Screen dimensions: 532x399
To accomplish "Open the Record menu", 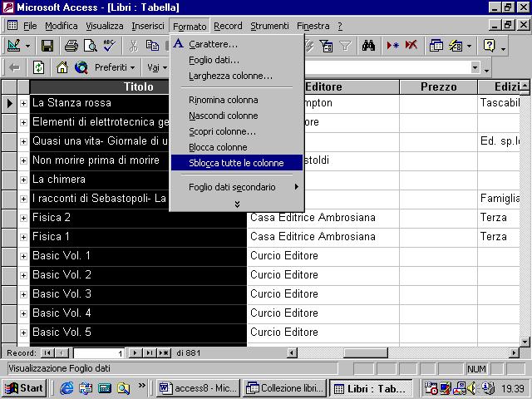I will click(228, 26).
